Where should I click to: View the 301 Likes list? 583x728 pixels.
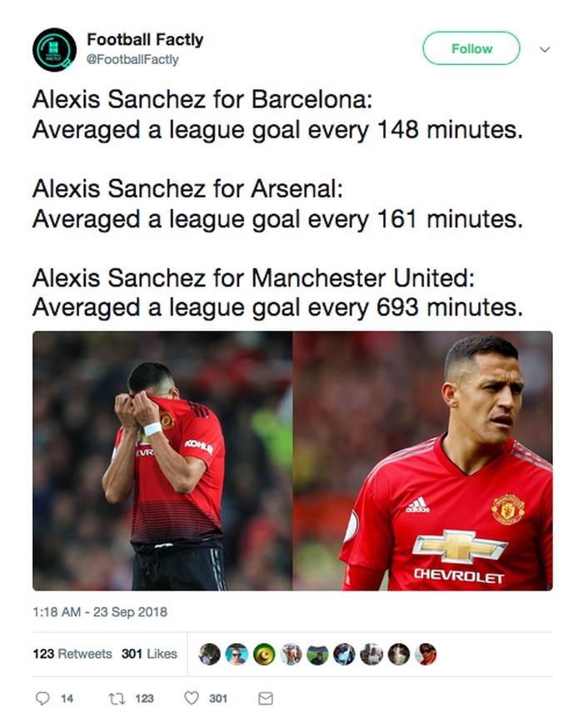point(149,654)
